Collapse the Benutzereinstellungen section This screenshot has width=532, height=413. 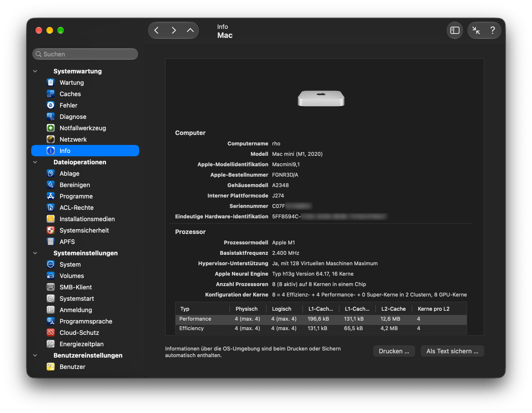coord(35,356)
